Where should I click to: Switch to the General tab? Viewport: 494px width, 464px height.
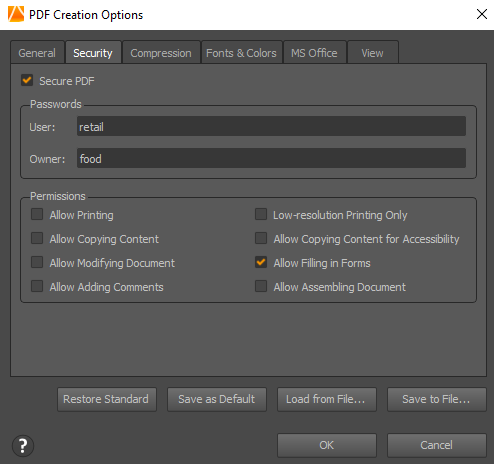click(37, 53)
